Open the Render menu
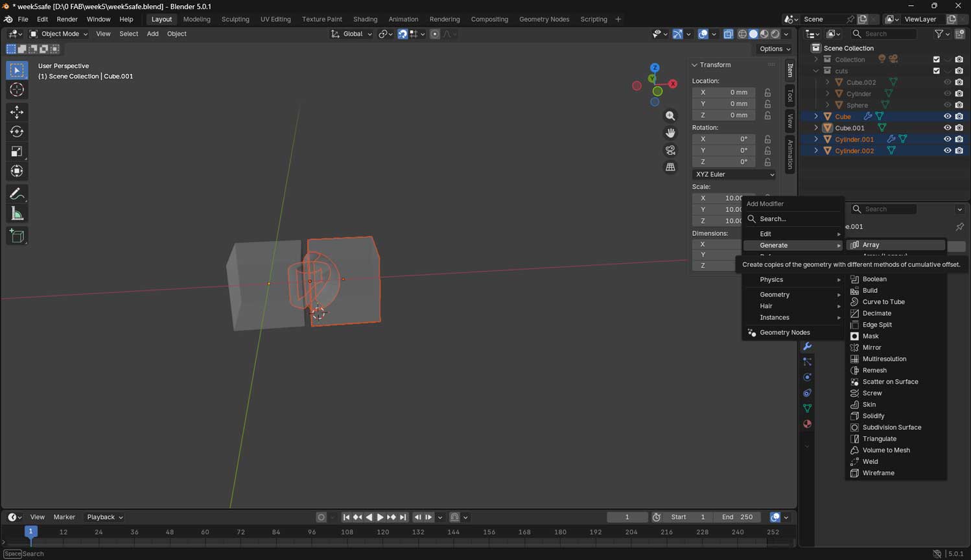 tap(67, 19)
